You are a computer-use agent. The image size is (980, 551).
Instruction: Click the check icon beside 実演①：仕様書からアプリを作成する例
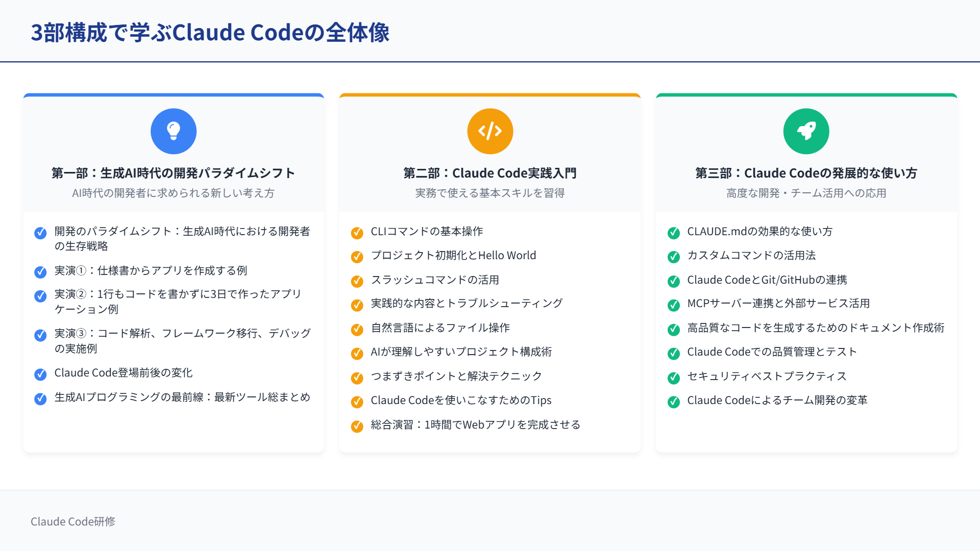tap(40, 272)
